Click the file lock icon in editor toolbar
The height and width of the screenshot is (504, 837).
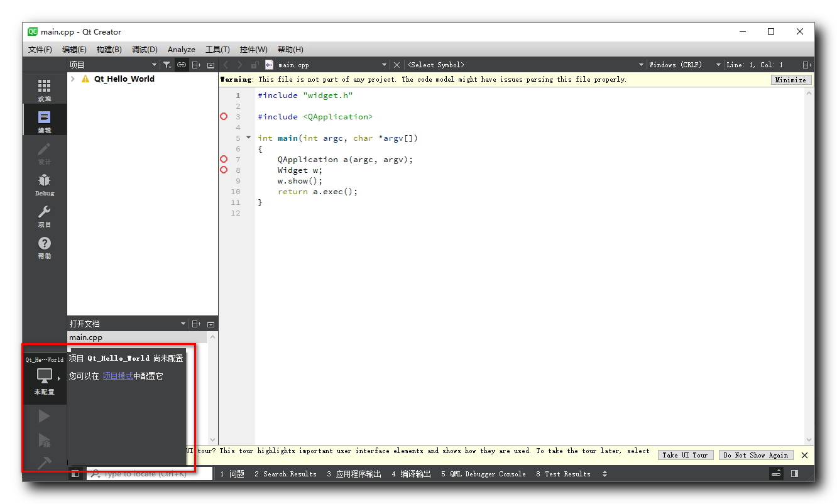[254, 65]
